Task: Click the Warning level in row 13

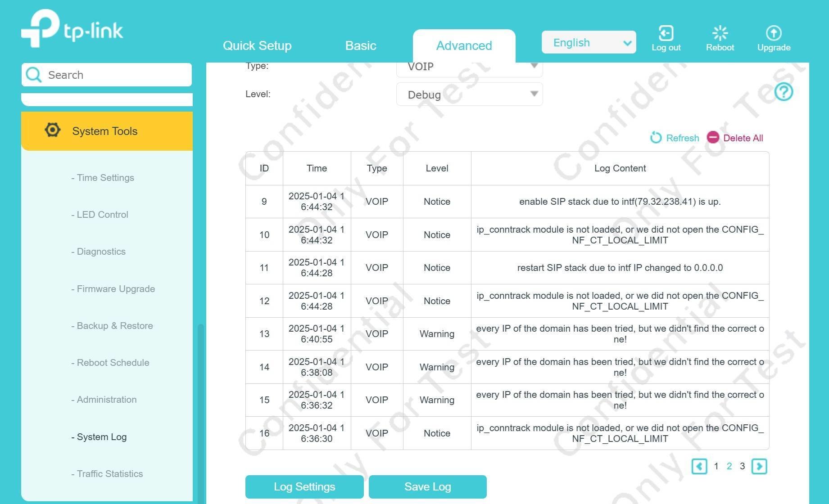Action: (437, 334)
